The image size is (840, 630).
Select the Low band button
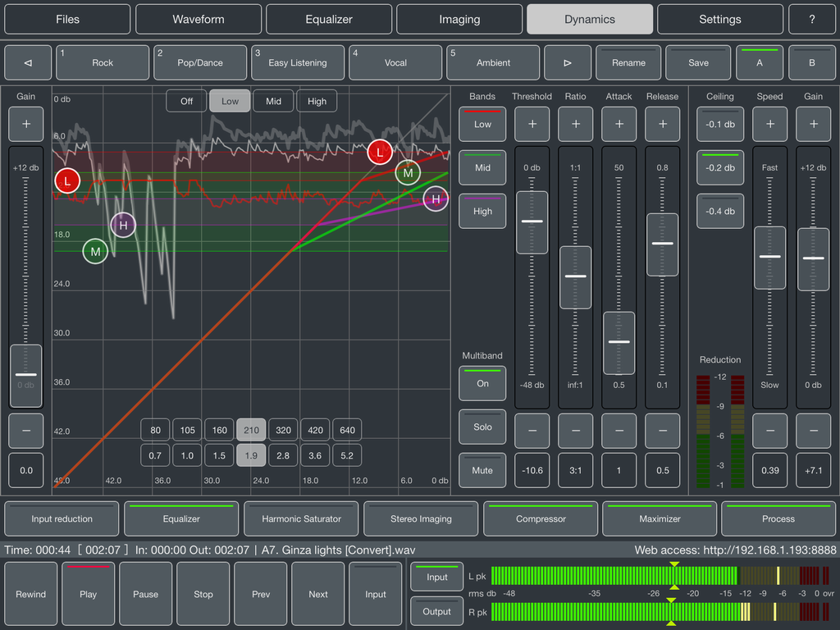(x=482, y=124)
